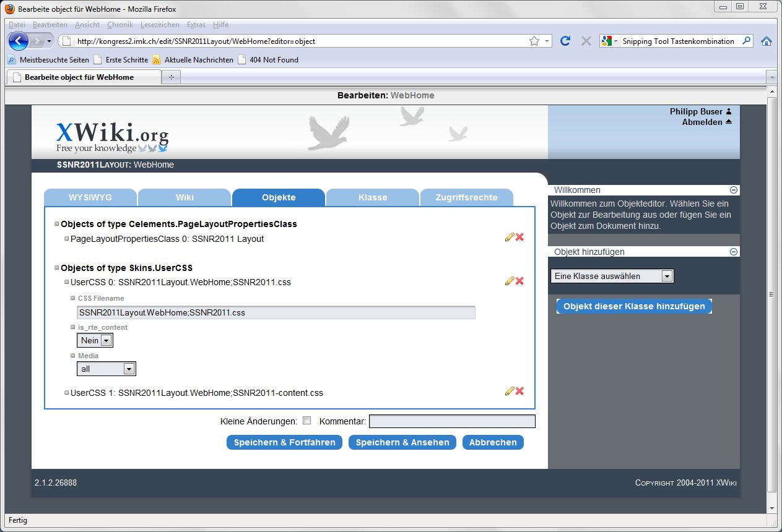Bookmark this page with star icon
The height and width of the screenshot is (532, 782).
click(534, 41)
